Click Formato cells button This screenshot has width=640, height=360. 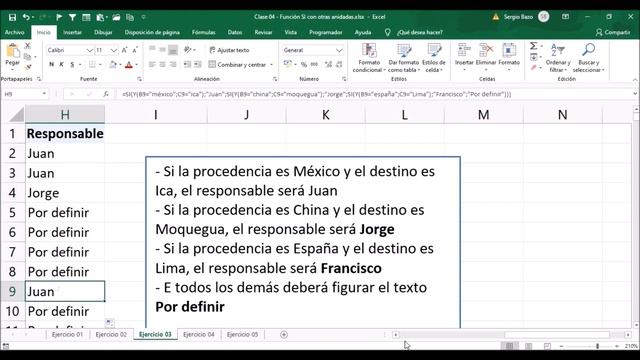tap(509, 57)
